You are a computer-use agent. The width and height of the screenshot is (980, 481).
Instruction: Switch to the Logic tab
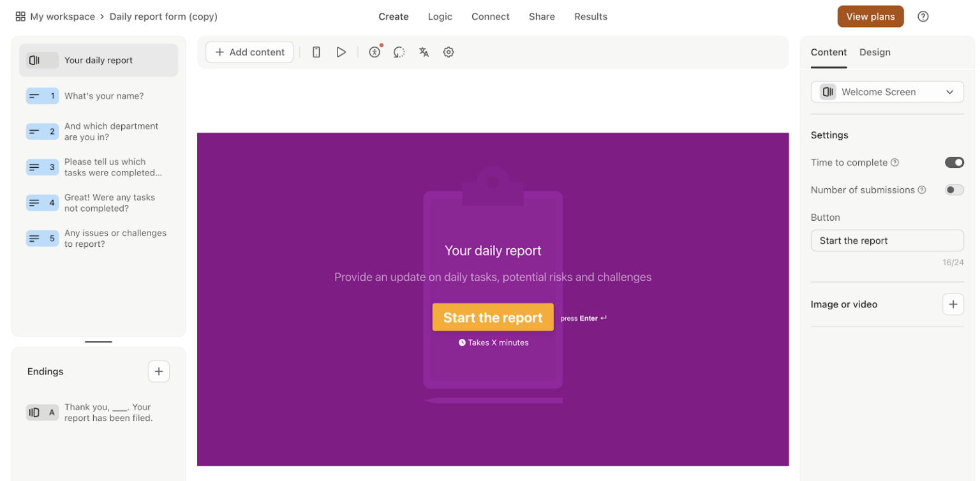click(440, 16)
